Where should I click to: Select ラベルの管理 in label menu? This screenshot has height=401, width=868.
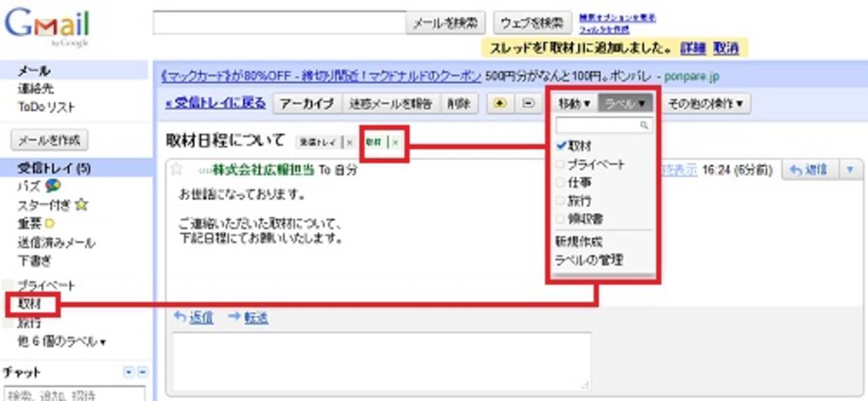[x=589, y=260]
